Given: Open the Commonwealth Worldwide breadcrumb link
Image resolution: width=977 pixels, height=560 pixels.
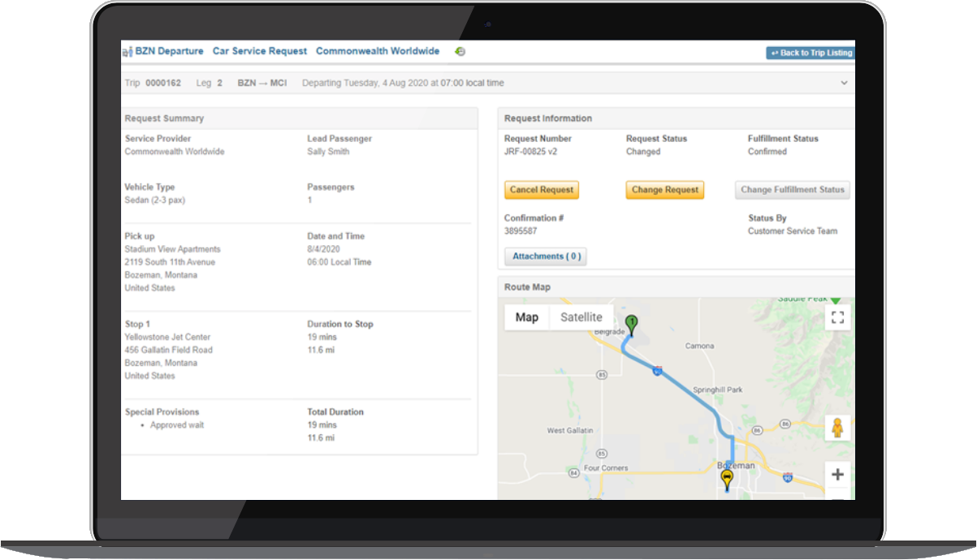Looking at the screenshot, I should pyautogui.click(x=378, y=51).
